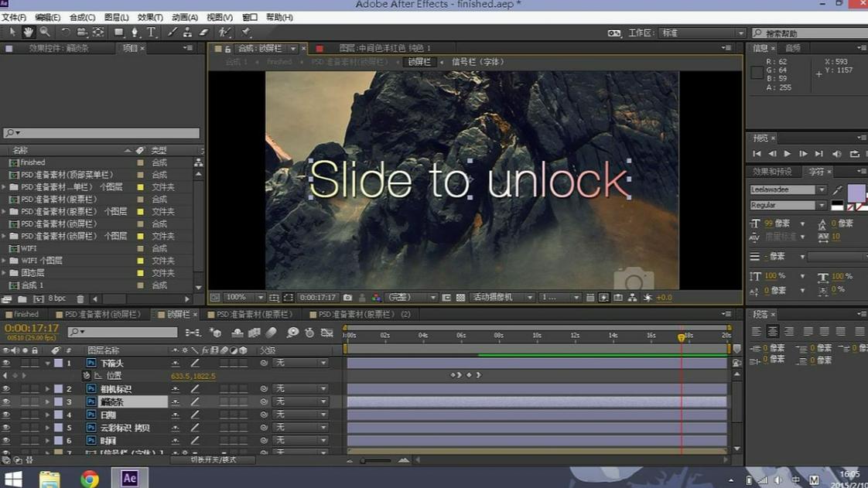This screenshot has height=488, width=868.
Task: Lock the 日期 layer
Action: [x=35, y=414]
